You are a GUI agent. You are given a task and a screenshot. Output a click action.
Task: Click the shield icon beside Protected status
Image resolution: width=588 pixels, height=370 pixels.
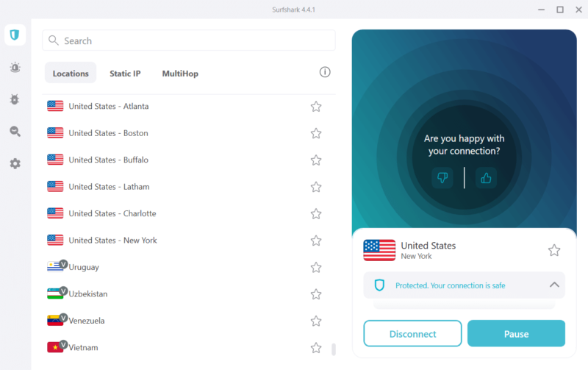[x=379, y=285]
